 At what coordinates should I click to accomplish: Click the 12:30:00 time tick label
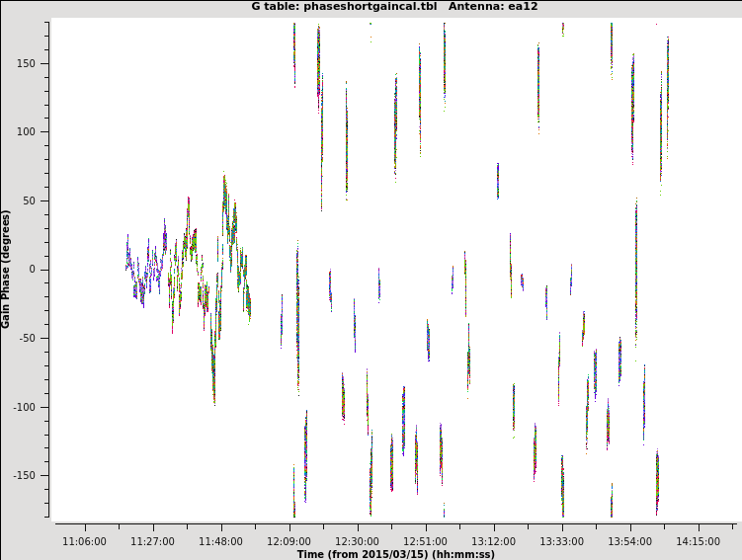[357, 541]
